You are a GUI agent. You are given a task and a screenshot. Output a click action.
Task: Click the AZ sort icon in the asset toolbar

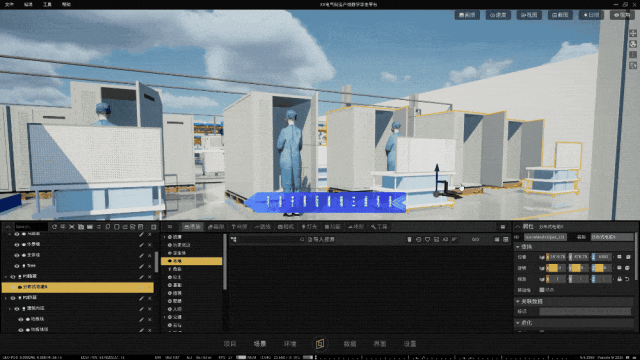[x=445, y=239]
